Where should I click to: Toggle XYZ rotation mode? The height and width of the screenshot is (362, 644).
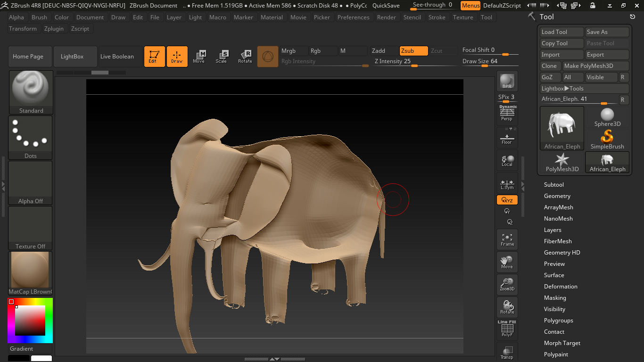click(507, 200)
